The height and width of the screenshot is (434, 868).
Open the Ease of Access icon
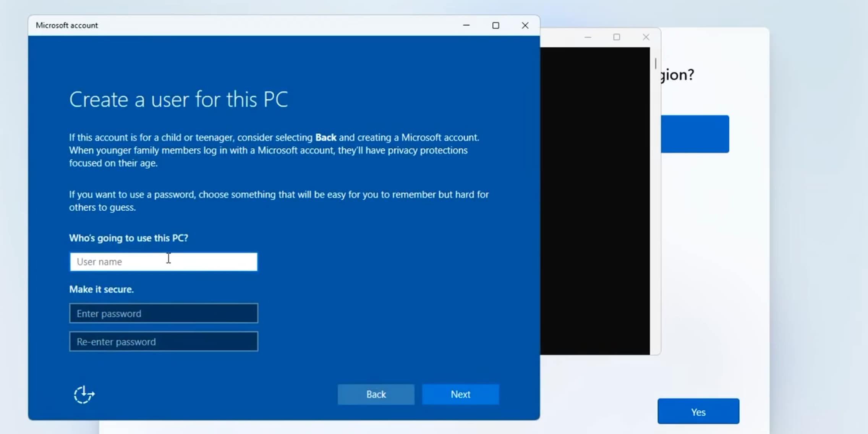(x=84, y=395)
